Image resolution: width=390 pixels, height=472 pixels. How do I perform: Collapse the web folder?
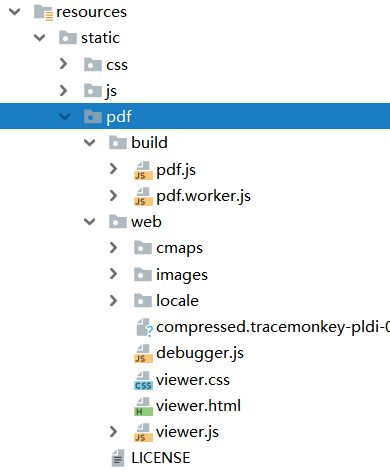tap(90, 222)
